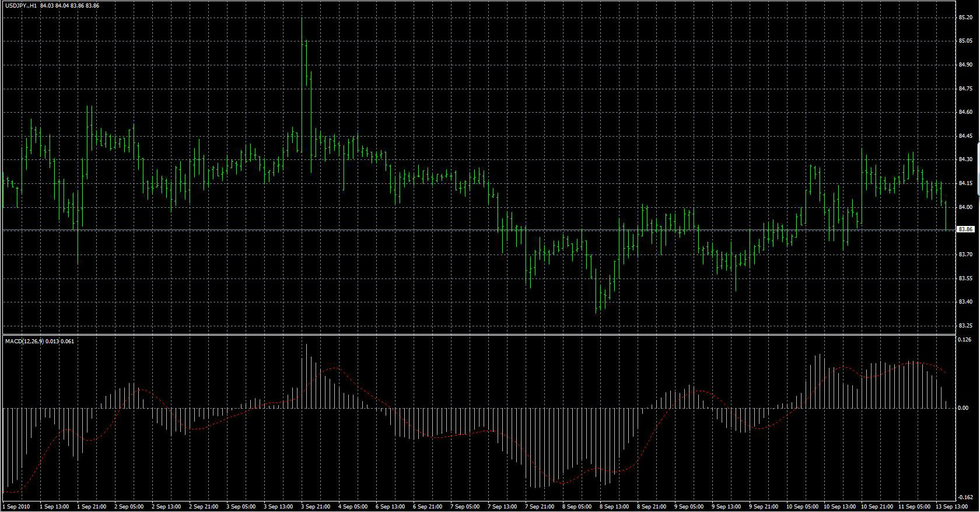Select the 83.25 price level label
Screen dimensions: 980x512
click(965, 326)
